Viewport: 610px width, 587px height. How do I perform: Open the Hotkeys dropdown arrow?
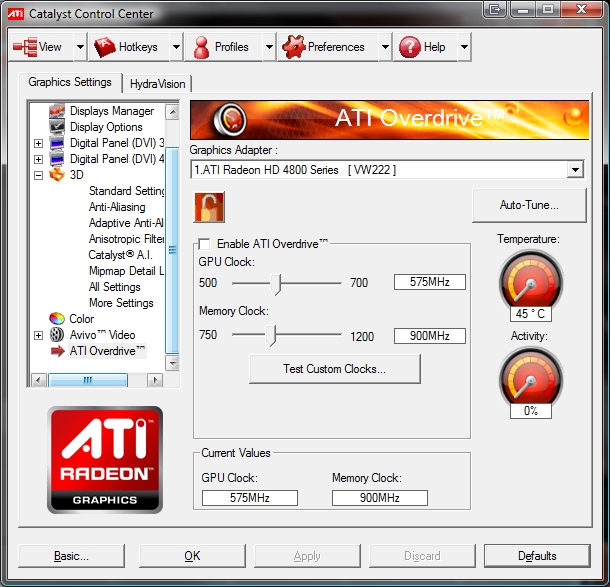point(176,47)
